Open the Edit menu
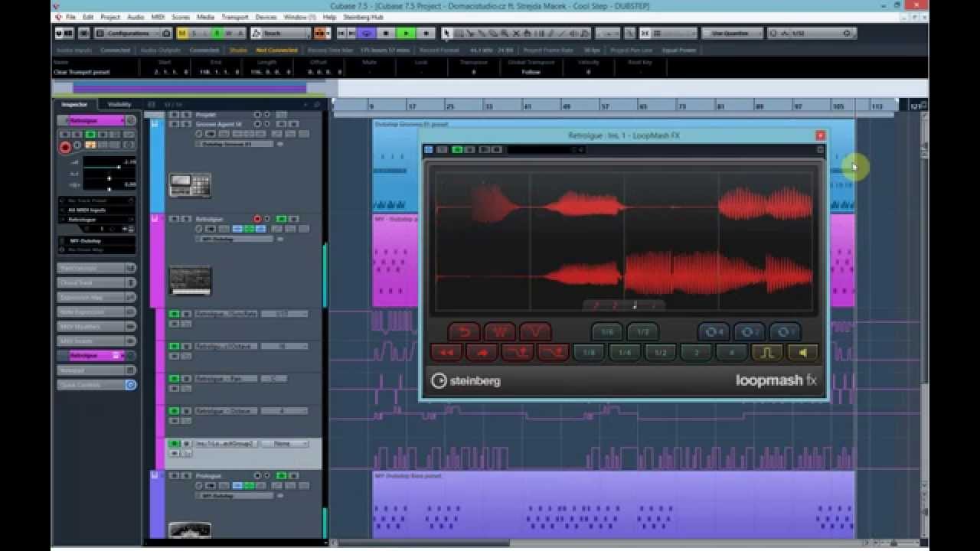 (88, 17)
